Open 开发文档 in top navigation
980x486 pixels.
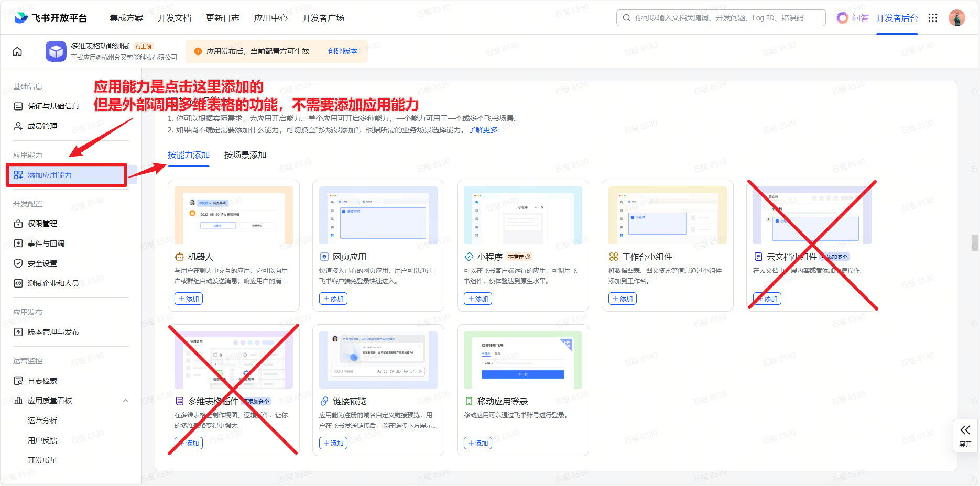[175, 18]
